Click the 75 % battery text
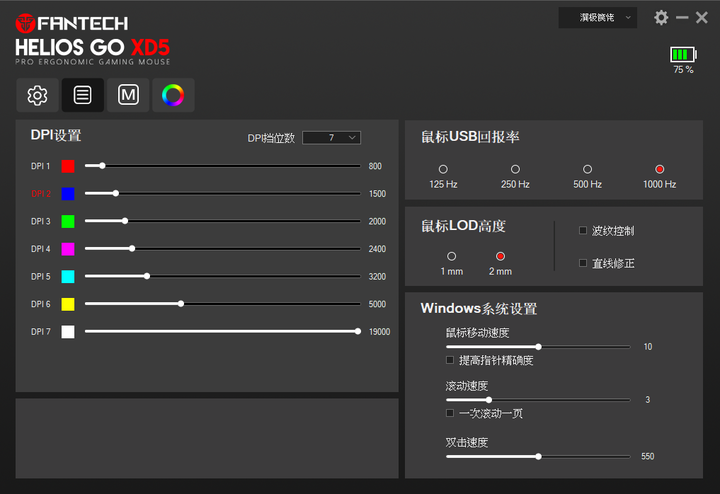720x494 pixels. 683,70
